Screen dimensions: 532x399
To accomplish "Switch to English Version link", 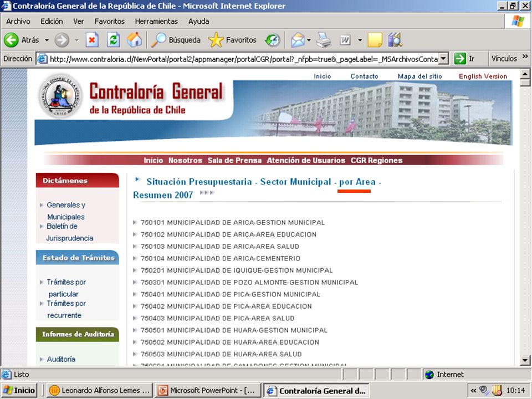I will 483,76.
